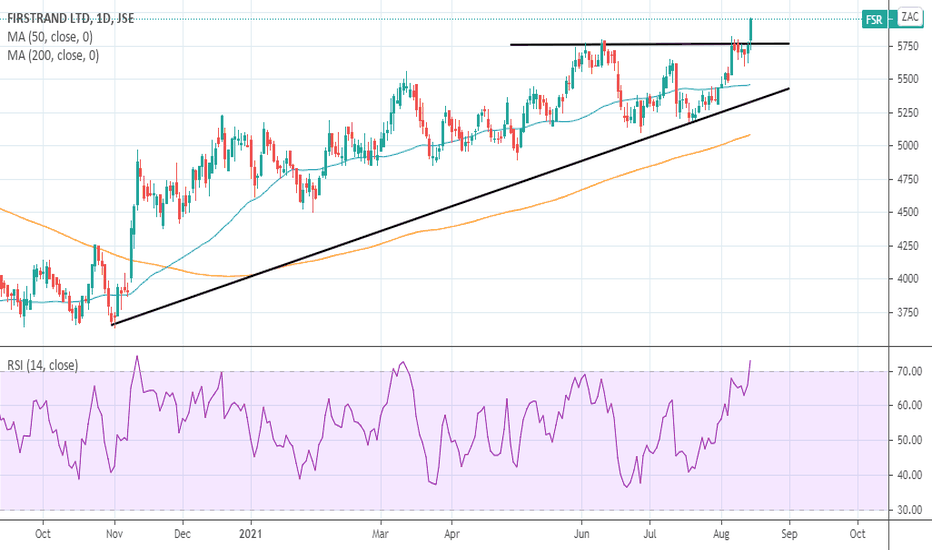The image size is (932, 550).
Task: Select the MA (200, close, 0) legend
Action: pyautogui.click(x=53, y=55)
